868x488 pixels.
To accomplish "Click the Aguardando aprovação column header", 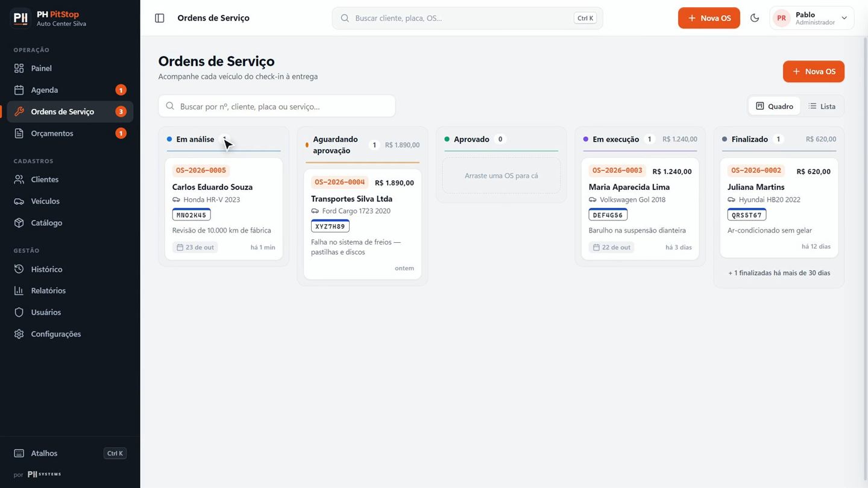I will coord(362,145).
